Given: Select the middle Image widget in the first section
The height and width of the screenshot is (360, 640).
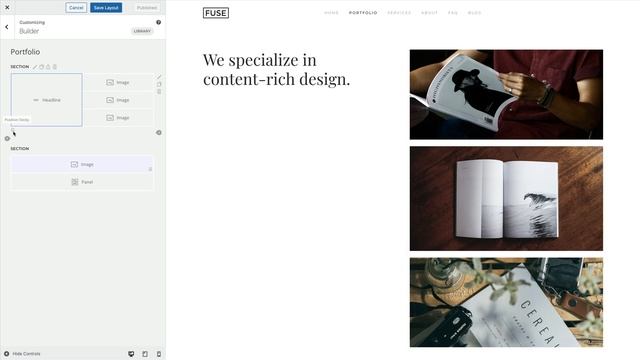Looking at the screenshot, I should pyautogui.click(x=118, y=100).
